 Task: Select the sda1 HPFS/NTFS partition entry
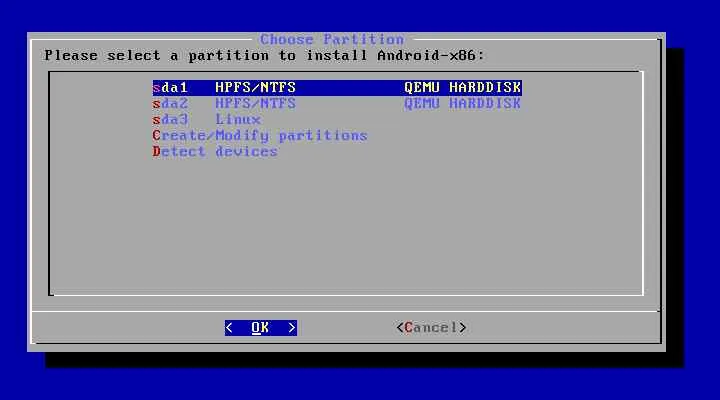tap(337, 87)
